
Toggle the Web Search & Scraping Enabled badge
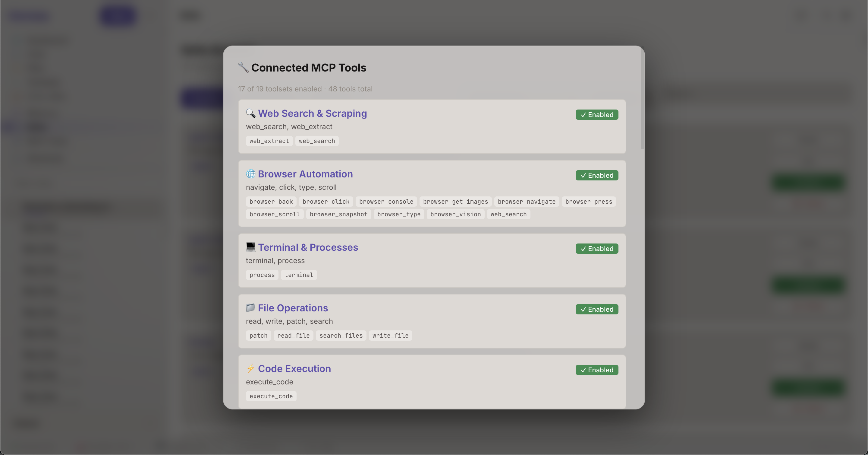pos(596,115)
